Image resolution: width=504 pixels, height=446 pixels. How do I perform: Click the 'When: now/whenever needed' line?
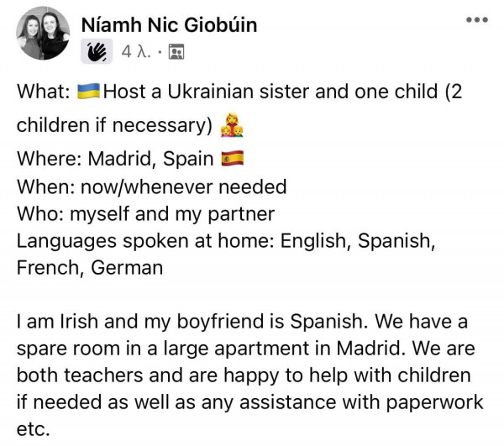[x=151, y=186]
